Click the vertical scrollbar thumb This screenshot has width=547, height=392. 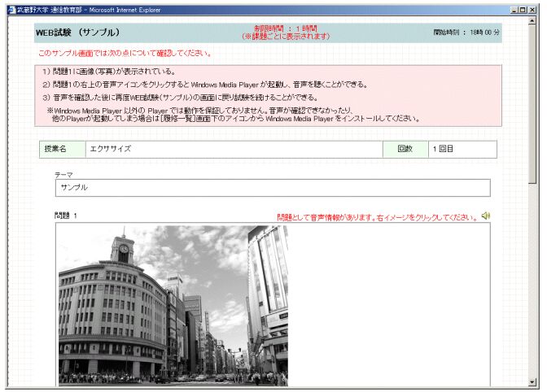[x=533, y=98]
